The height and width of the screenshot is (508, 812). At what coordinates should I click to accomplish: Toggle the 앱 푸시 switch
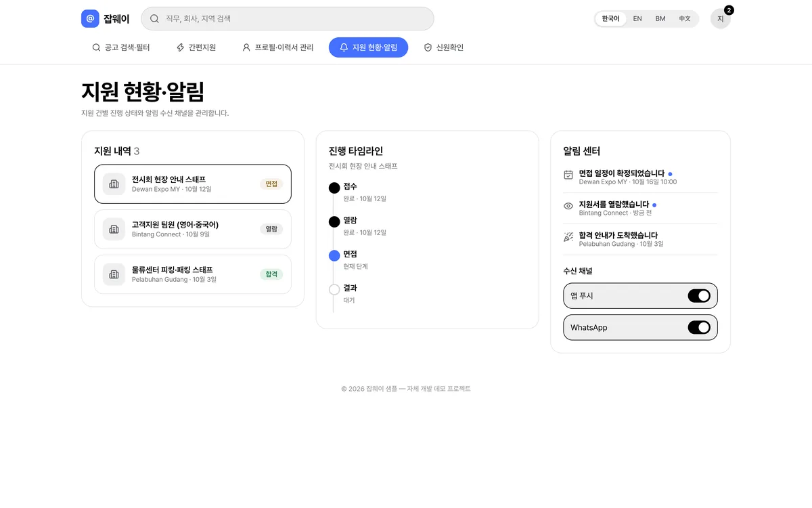tap(699, 296)
